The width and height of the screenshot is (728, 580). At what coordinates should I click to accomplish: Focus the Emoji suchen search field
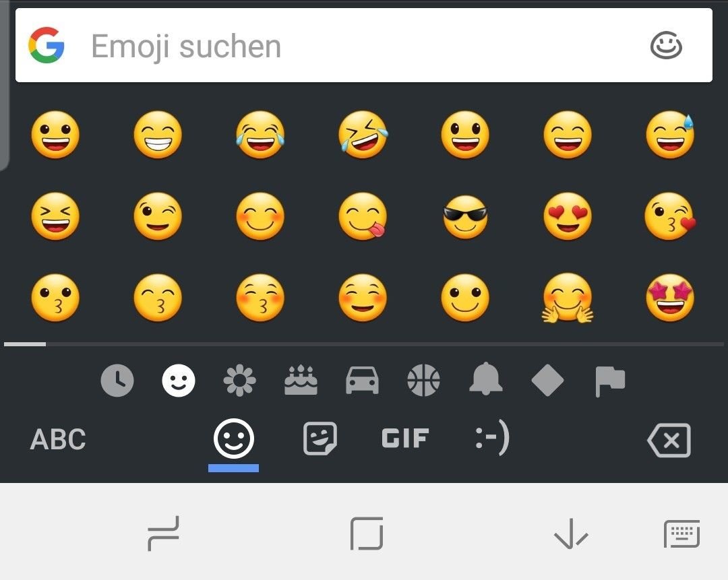(x=363, y=46)
